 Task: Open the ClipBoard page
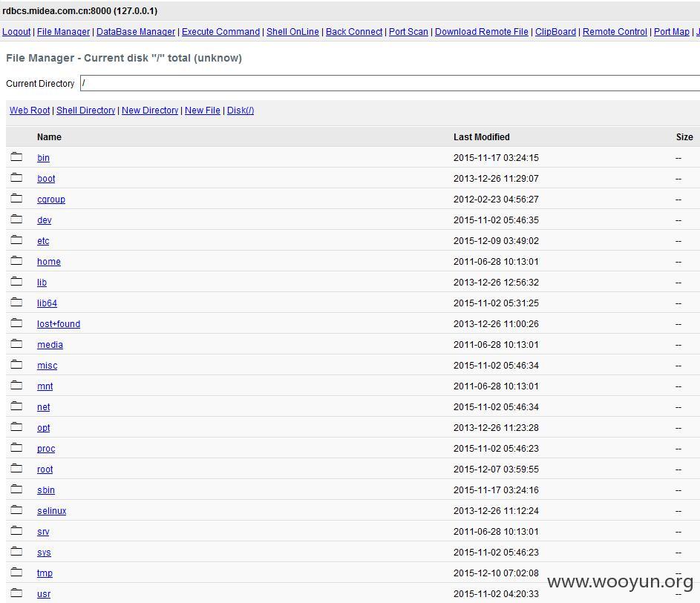556,32
